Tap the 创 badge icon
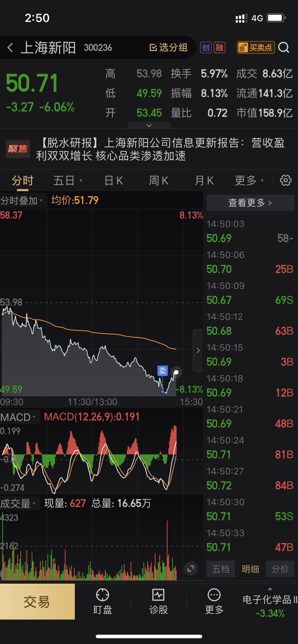This screenshot has width=298, height=644. pyautogui.click(x=206, y=47)
